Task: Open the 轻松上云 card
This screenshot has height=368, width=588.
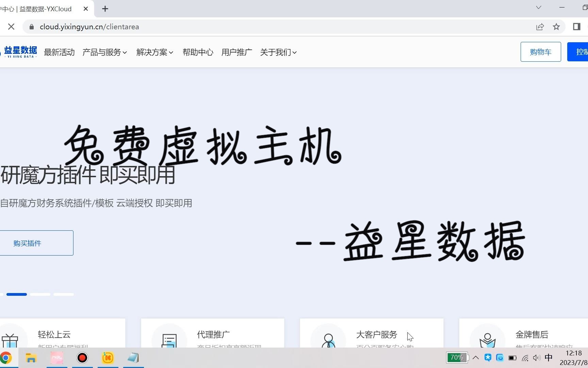Action: point(63,333)
